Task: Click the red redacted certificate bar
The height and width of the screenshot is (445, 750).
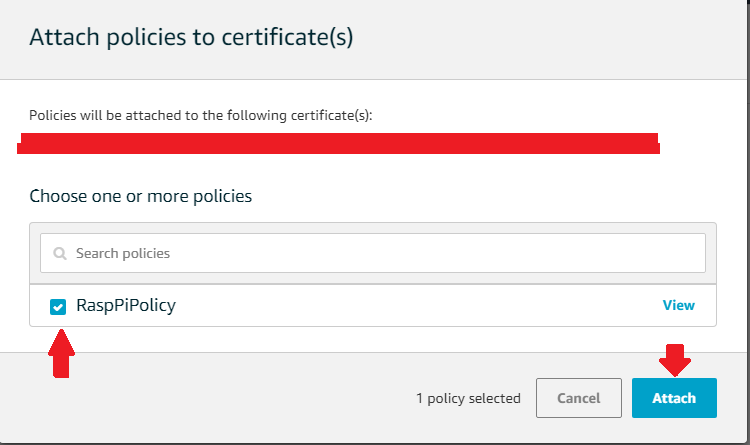Action: [x=338, y=142]
